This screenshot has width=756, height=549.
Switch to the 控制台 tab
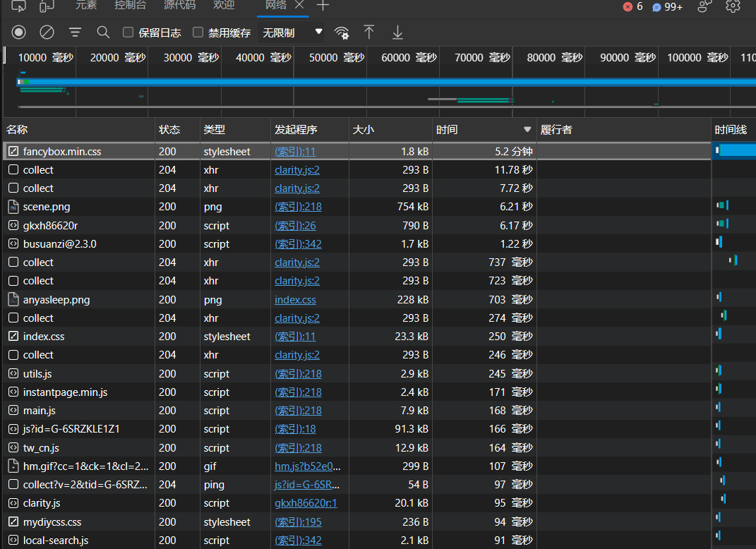[x=130, y=6]
